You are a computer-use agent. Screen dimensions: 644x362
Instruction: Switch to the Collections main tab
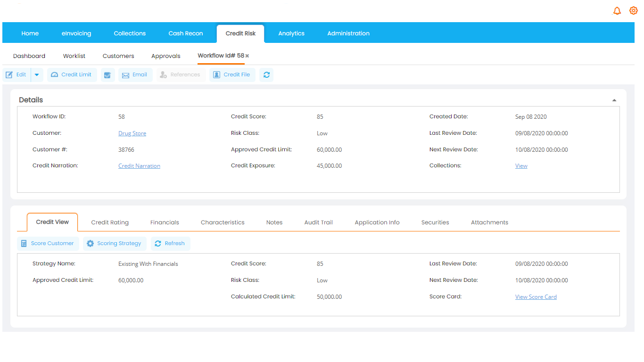130,33
